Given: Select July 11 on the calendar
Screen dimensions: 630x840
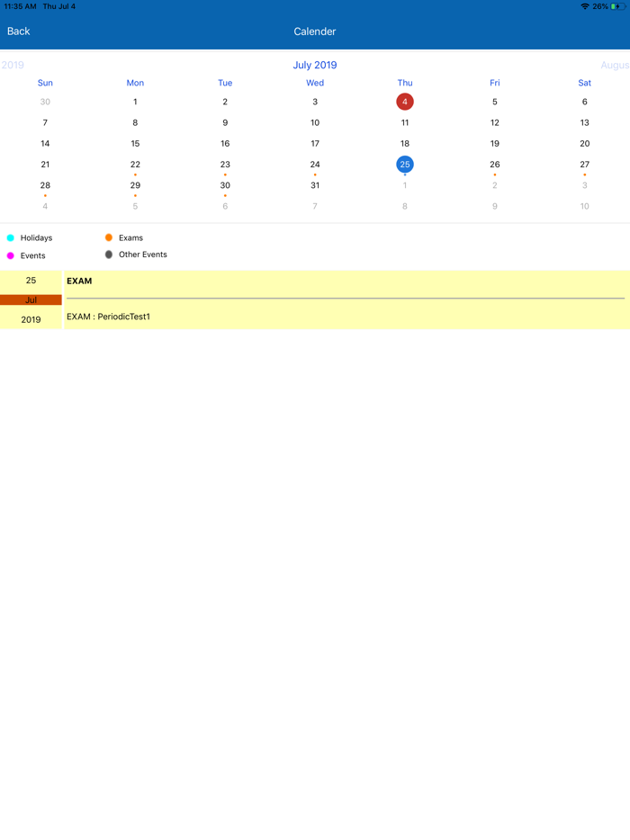Looking at the screenshot, I should pyautogui.click(x=405, y=122).
